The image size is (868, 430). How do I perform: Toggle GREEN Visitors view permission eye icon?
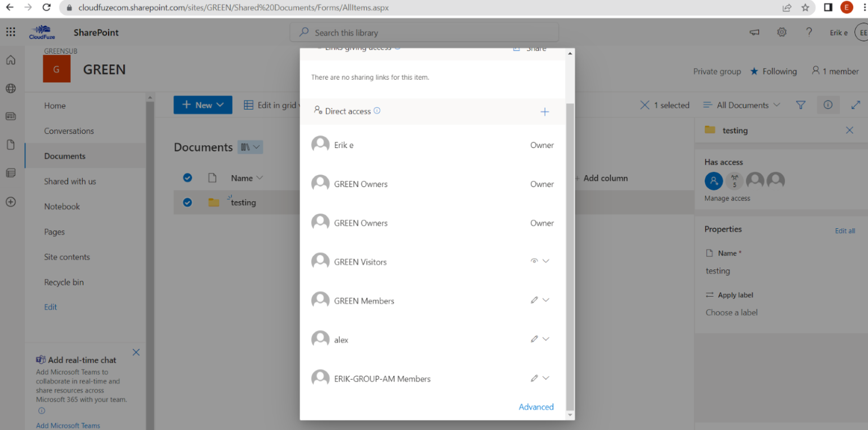[x=533, y=260]
